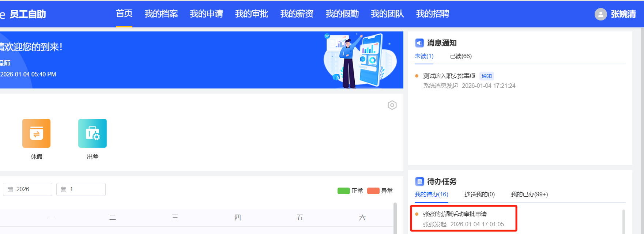The width and height of the screenshot is (644, 234).
Task: Open the 我的申请 menu
Action: tap(206, 14)
